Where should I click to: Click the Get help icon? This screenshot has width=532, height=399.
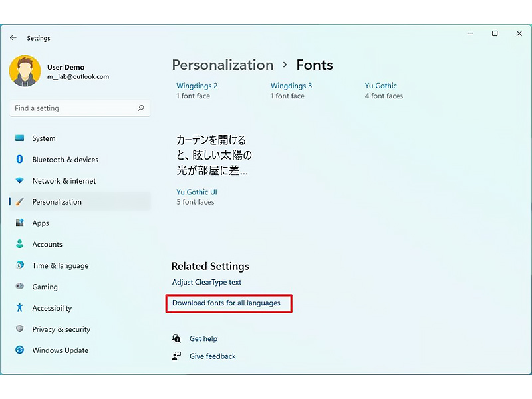pos(176,338)
